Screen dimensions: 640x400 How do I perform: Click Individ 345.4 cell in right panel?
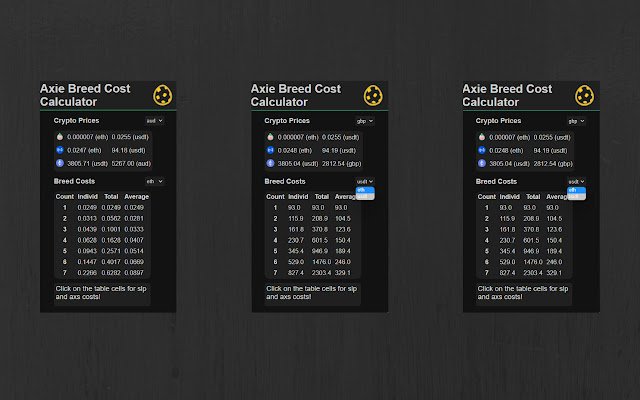(507, 251)
